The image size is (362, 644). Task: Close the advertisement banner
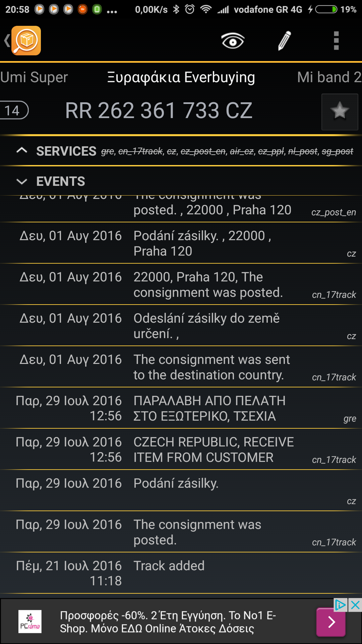(x=355, y=605)
